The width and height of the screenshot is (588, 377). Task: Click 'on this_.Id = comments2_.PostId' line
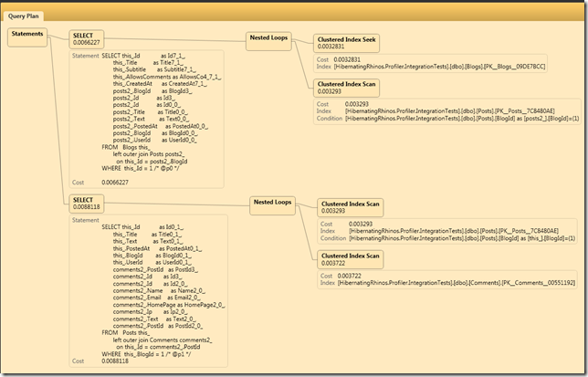[158, 347]
